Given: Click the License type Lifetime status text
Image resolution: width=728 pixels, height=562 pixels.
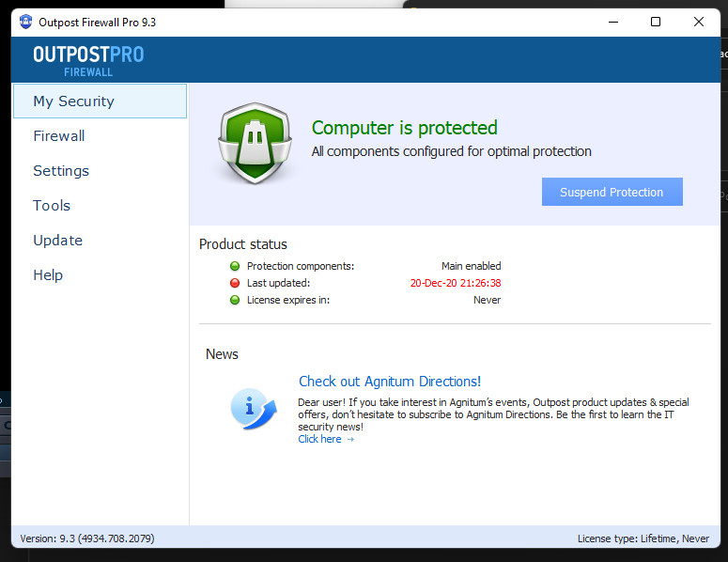Looking at the screenshot, I should (x=643, y=539).
